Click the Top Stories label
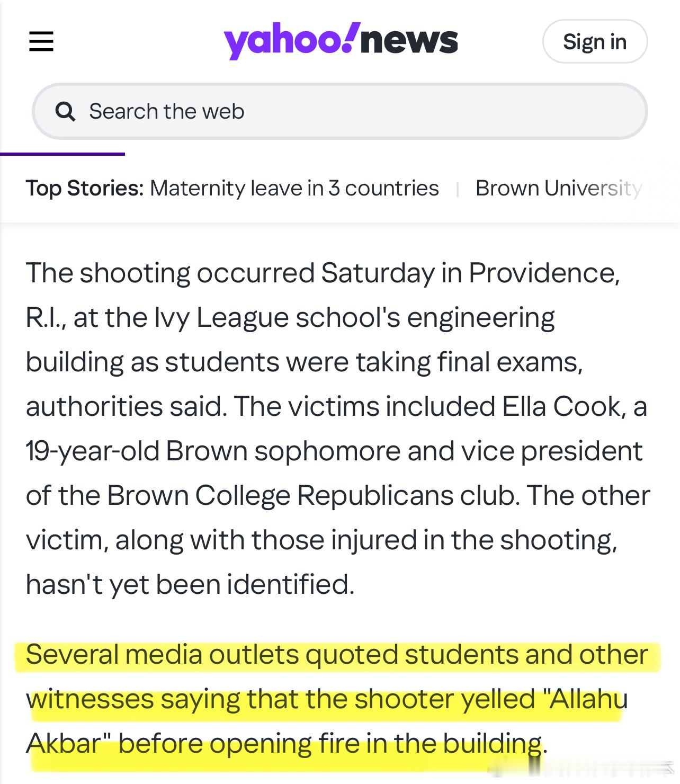Viewport: 680px width, 784px height. [85, 188]
